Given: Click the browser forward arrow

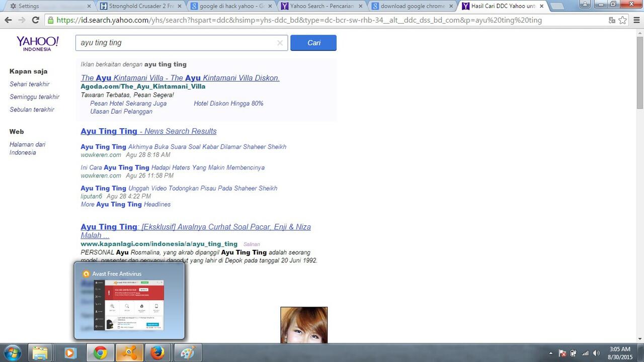Looking at the screenshot, I should [22, 20].
